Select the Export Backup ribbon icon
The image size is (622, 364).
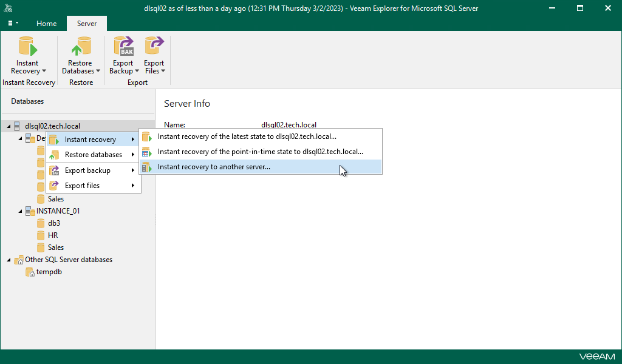coord(123,49)
